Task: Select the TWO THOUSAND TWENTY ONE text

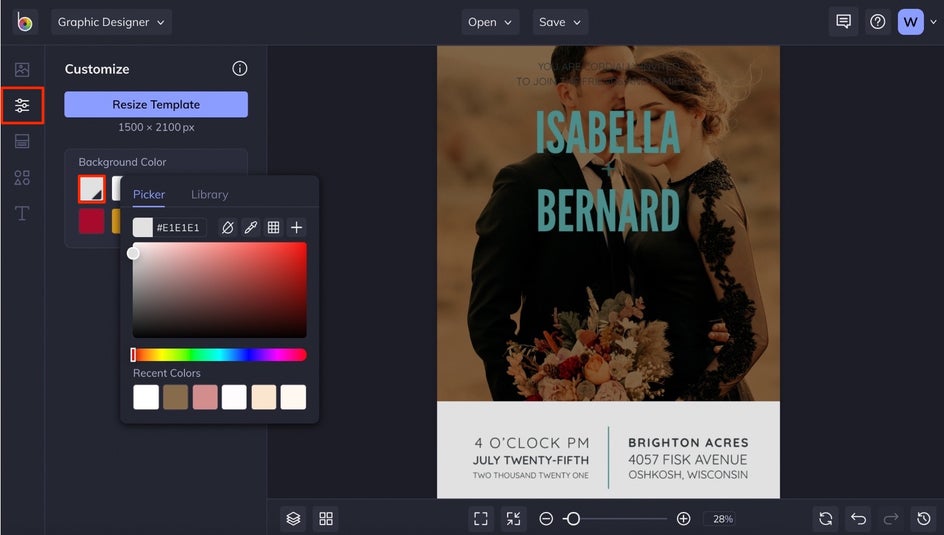Action: 530,475
